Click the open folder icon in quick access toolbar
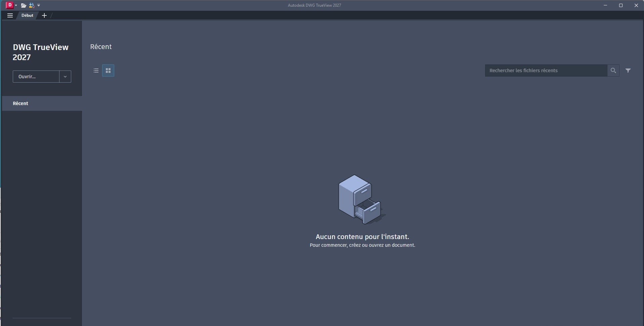 point(24,5)
